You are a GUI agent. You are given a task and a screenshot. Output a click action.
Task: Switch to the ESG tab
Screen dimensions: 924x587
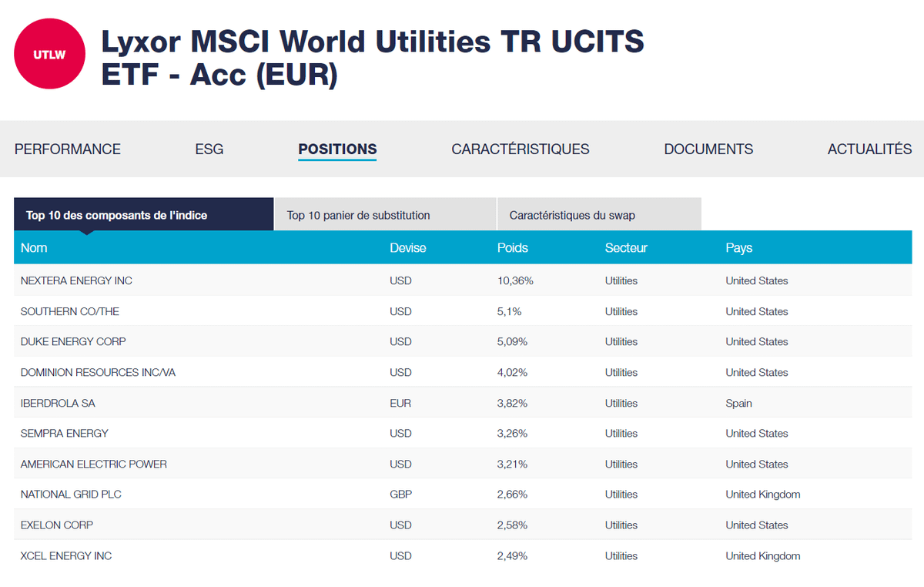tap(209, 149)
